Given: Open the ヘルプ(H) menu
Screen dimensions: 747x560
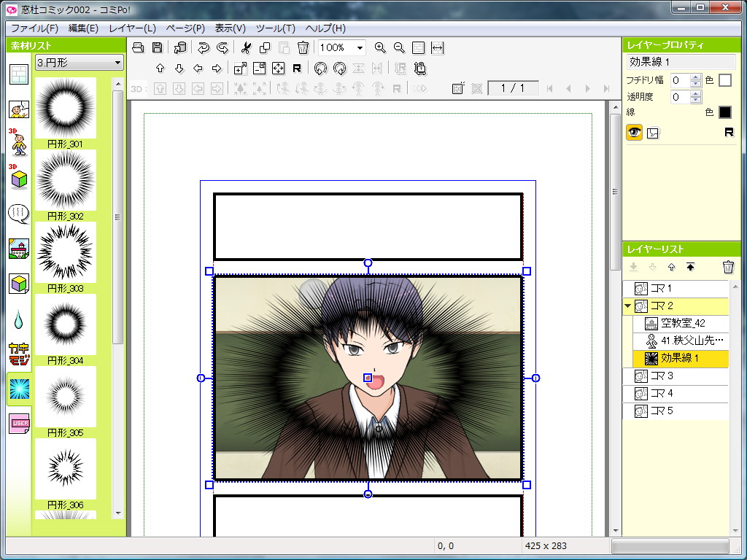Looking at the screenshot, I should pyautogui.click(x=325, y=28).
